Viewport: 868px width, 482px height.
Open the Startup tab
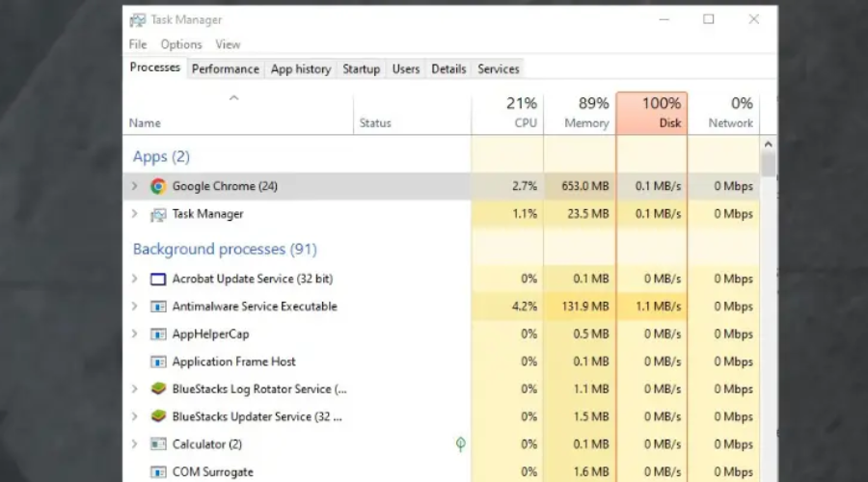coord(361,69)
